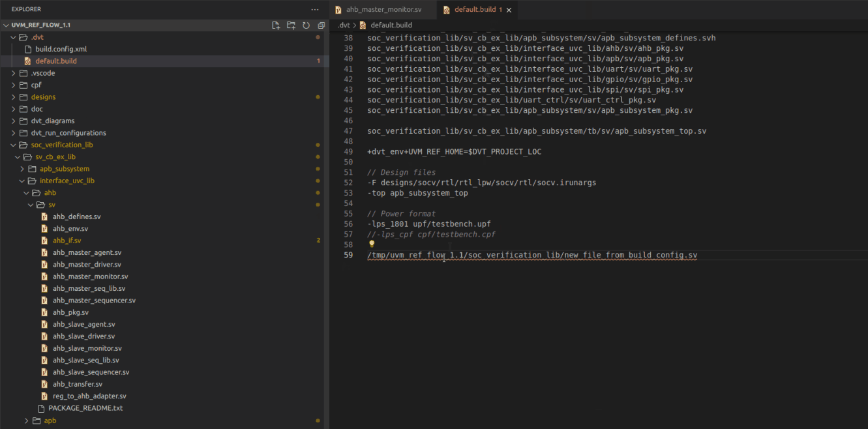The image size is (868, 429).
Task: Expand the apb folder at the bottom
Action: coord(26,421)
